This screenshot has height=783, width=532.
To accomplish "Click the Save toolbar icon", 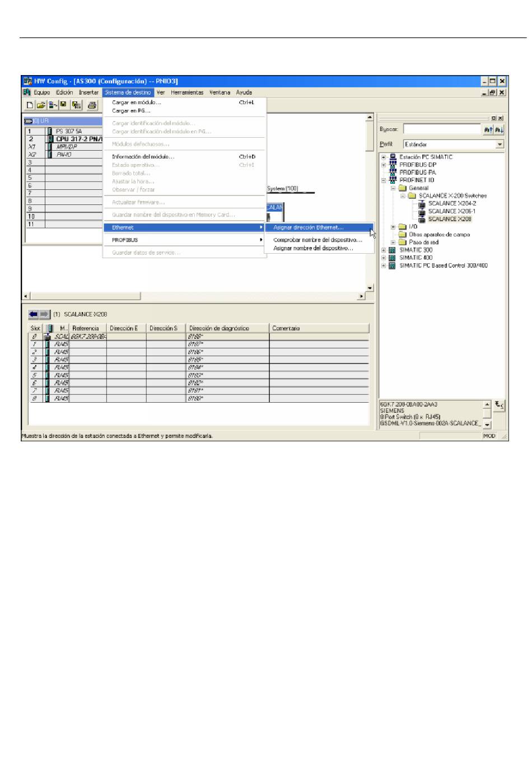I will (63, 105).
